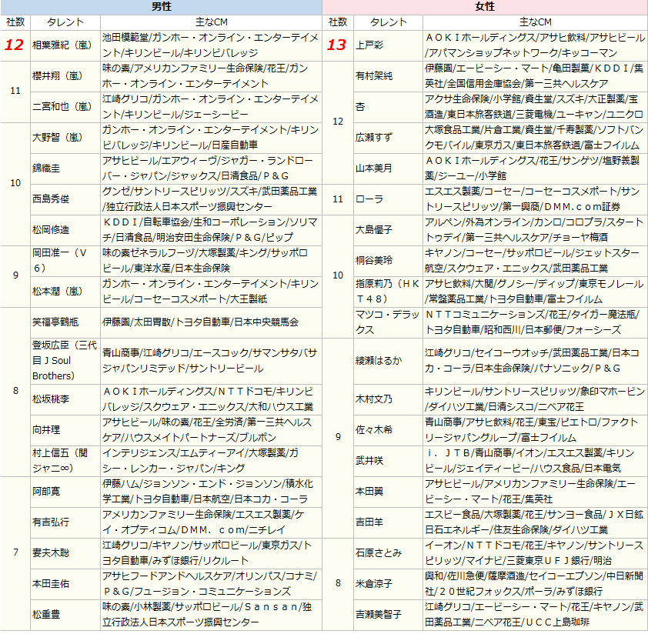Viewport: 648px width, 644px height.
Task: Click talent name 二宮和也（嵐）
Action: pyautogui.click(x=62, y=107)
